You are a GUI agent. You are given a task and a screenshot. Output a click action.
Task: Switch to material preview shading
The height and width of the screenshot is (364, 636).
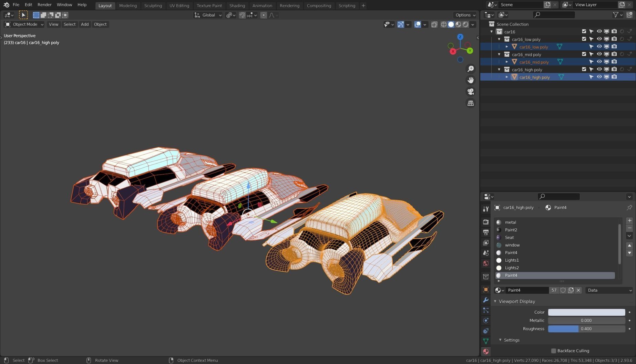(458, 24)
